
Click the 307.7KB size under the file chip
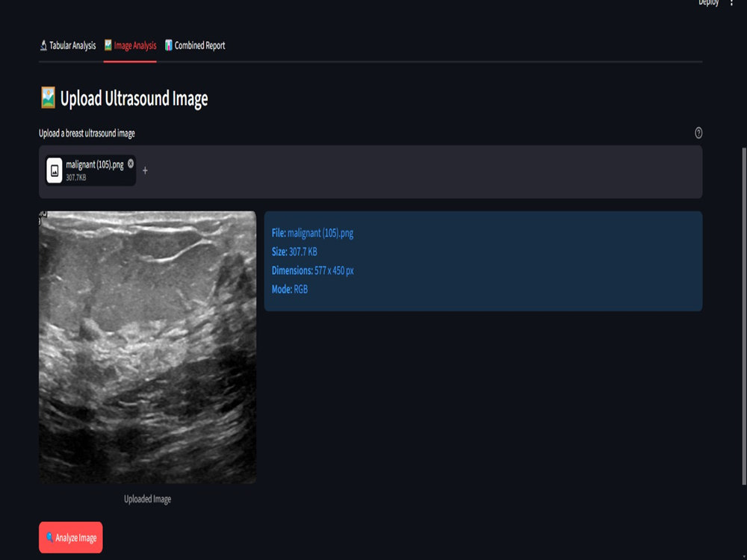(76, 178)
